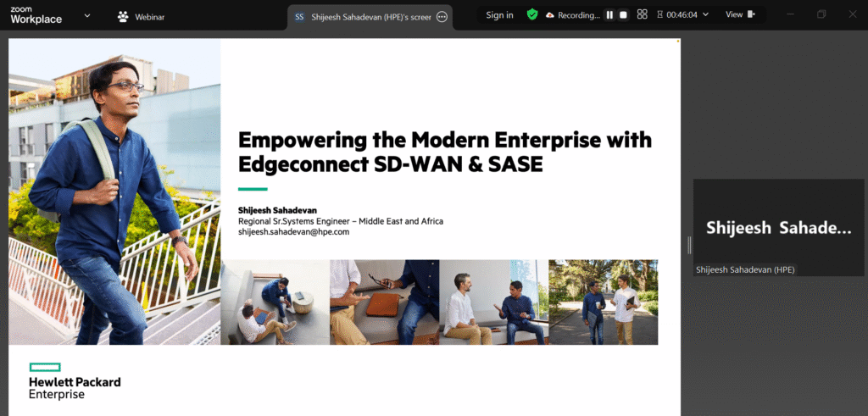Select the Shijeesh Sahadevan participant video tile
868x416 pixels.
[x=778, y=227]
